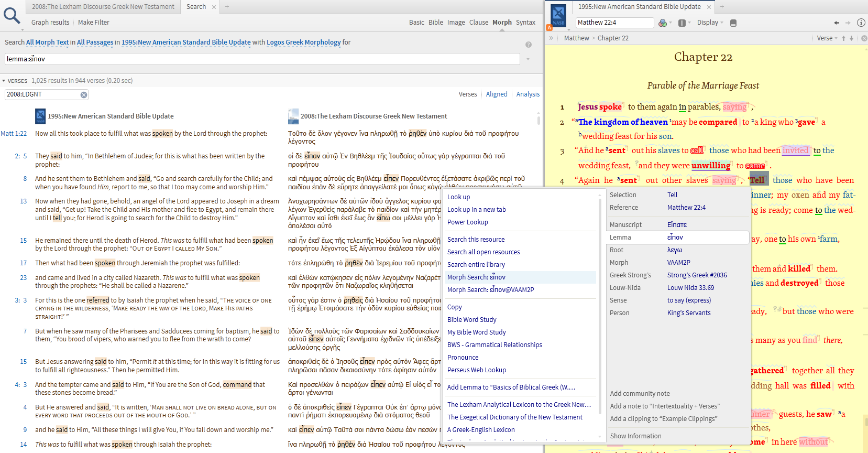Screen dimensions: 868x453
Task: Collapse the VERSES results section
Action: point(4,81)
